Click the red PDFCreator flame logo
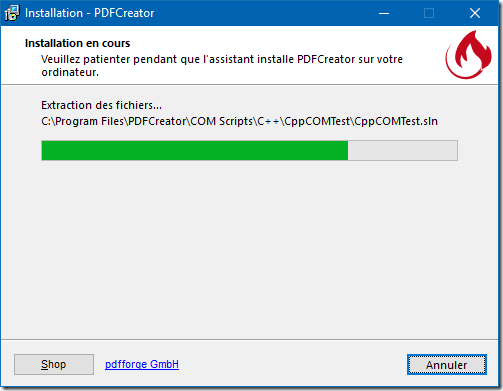Screen dimensions: 503x391 click(x=468, y=55)
